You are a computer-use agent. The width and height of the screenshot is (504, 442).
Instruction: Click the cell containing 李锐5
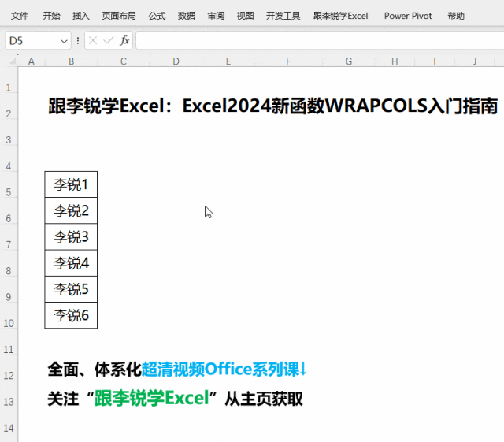71,289
